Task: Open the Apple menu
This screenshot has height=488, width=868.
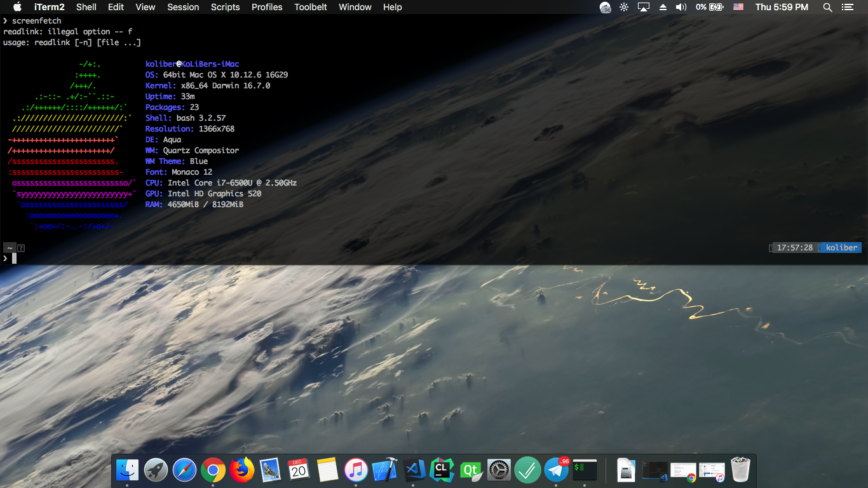Action: pyautogui.click(x=17, y=7)
